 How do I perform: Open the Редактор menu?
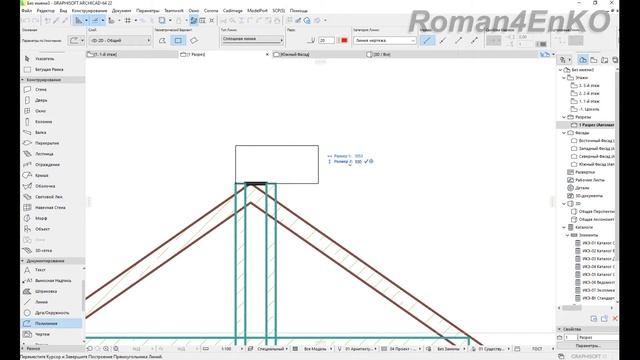pos(45,11)
